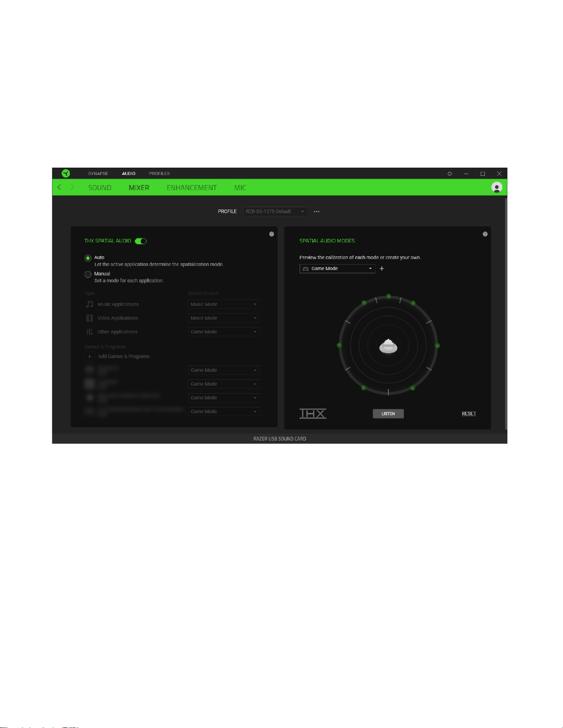The height and width of the screenshot is (728, 563).
Task: Open Other Applications Game Mode dropdown
Action: tap(224, 332)
